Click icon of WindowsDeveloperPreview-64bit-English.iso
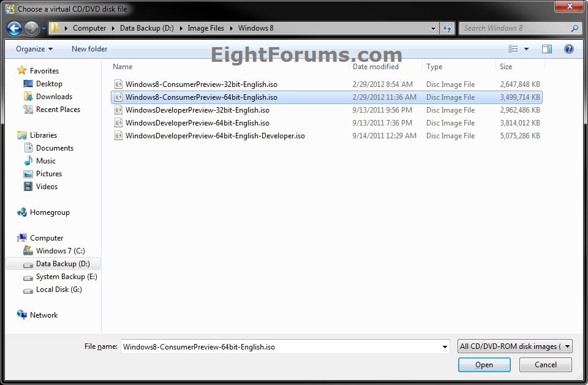Screen dimensions: 588x385 118,123
